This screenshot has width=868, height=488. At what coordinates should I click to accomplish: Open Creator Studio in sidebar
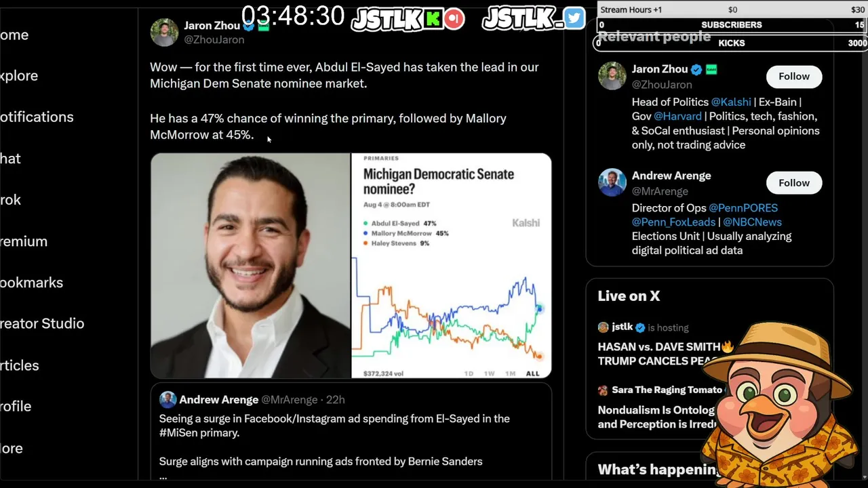(42, 324)
